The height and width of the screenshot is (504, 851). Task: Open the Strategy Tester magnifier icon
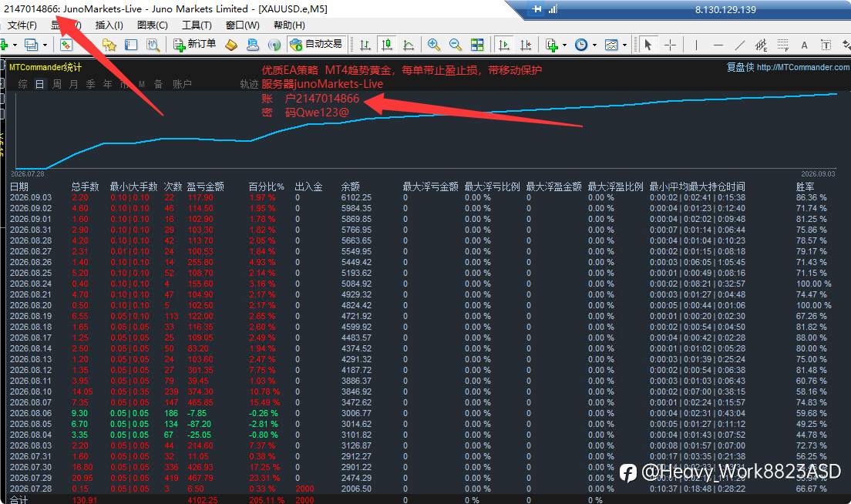153,45
